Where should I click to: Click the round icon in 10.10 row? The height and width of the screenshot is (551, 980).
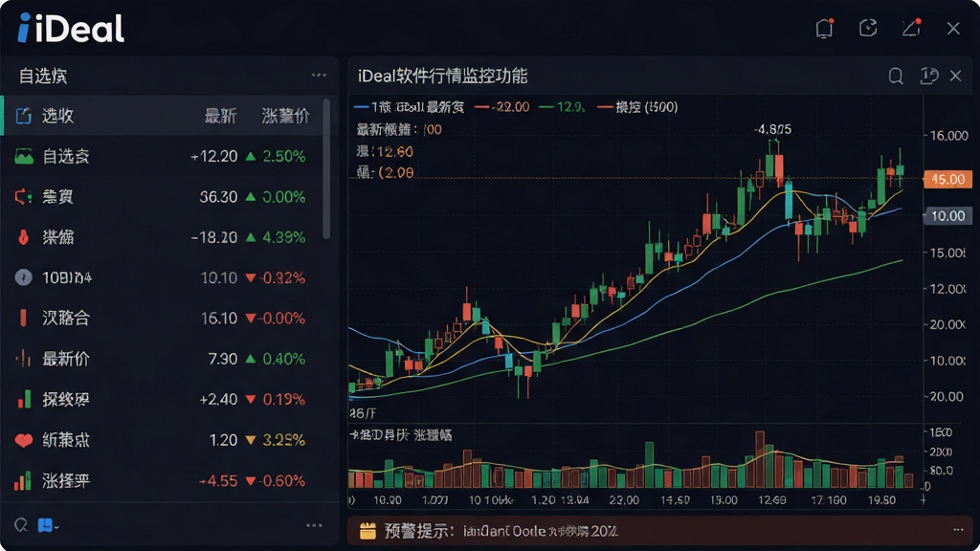(x=23, y=277)
